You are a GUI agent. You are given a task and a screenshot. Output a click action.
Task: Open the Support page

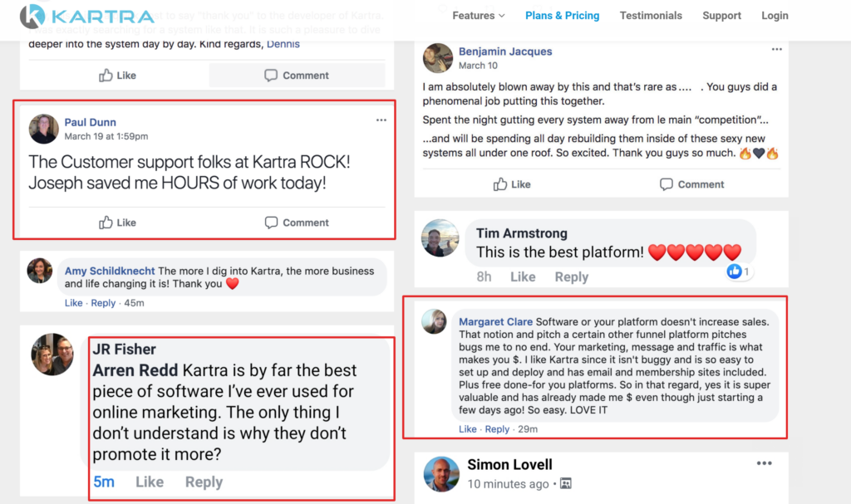(x=721, y=16)
